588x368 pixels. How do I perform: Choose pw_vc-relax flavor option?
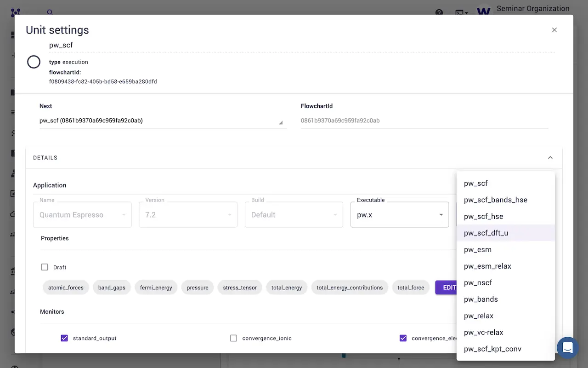[483, 332]
